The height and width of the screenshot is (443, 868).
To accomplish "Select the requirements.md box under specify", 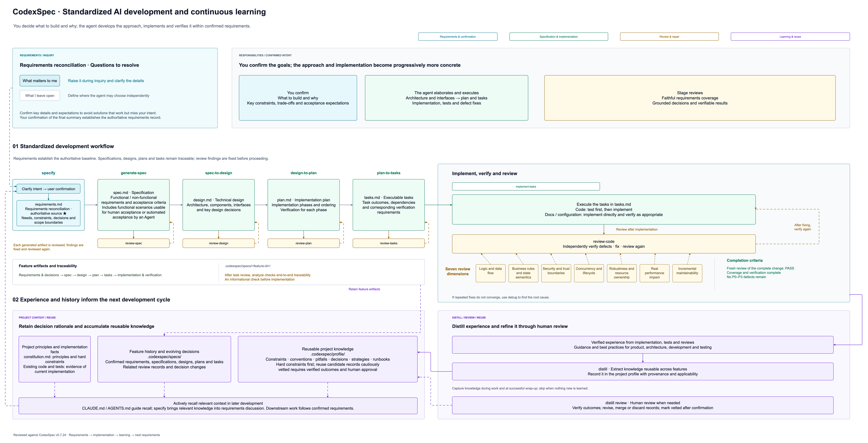I will (49, 213).
